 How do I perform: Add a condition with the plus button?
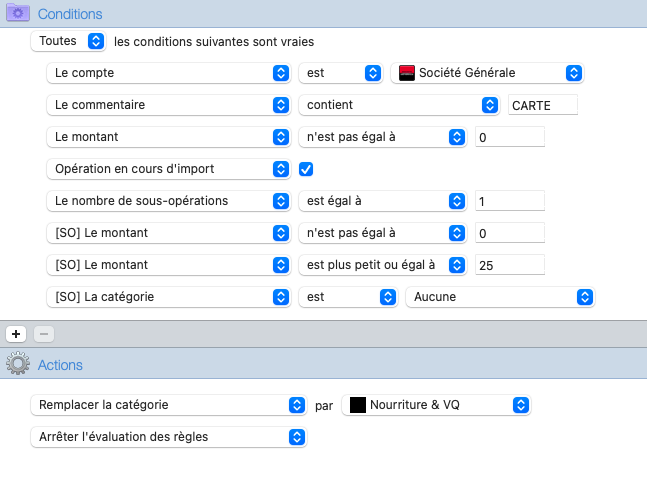click(16, 334)
